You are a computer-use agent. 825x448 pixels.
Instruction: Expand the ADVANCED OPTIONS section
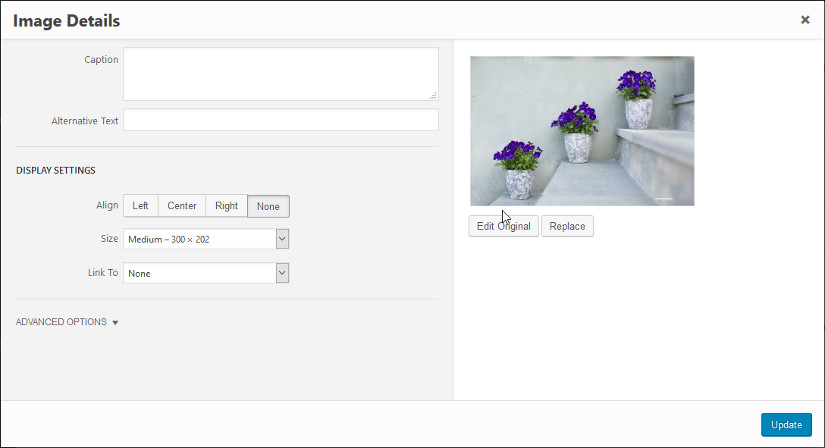61,322
